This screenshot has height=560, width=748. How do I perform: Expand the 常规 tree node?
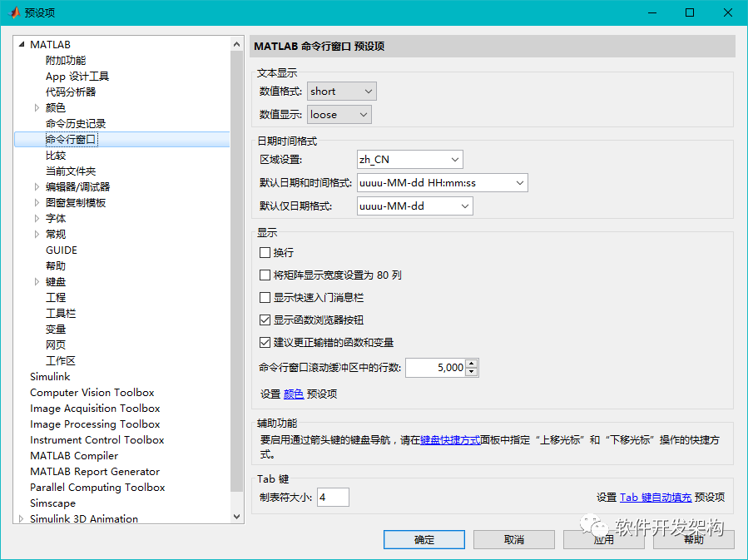pyautogui.click(x=37, y=234)
